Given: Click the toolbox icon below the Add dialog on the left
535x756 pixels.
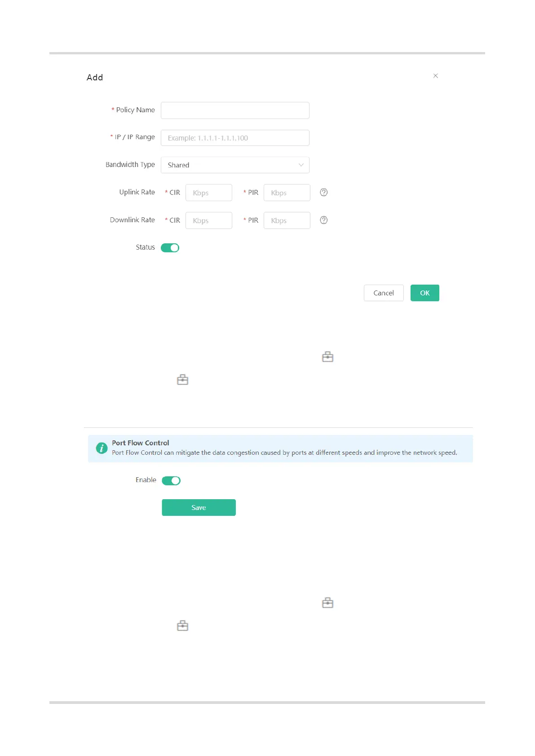Looking at the screenshot, I should (x=182, y=380).
